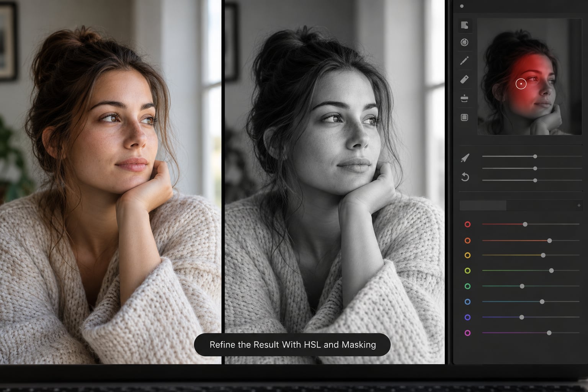
Task: Select the lime yellow-green color ring
Action: [467, 271]
